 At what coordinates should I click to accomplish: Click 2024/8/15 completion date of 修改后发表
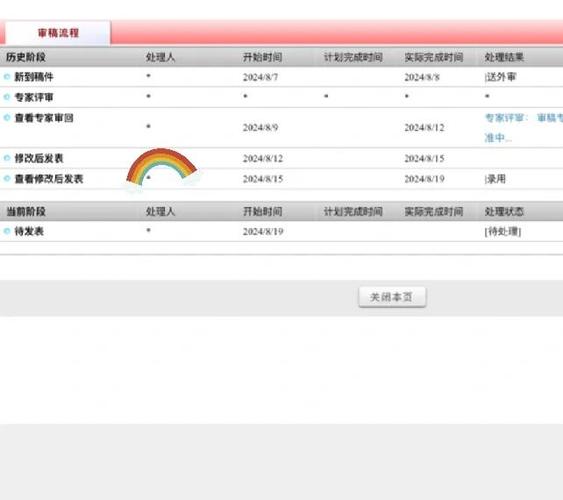click(x=424, y=158)
